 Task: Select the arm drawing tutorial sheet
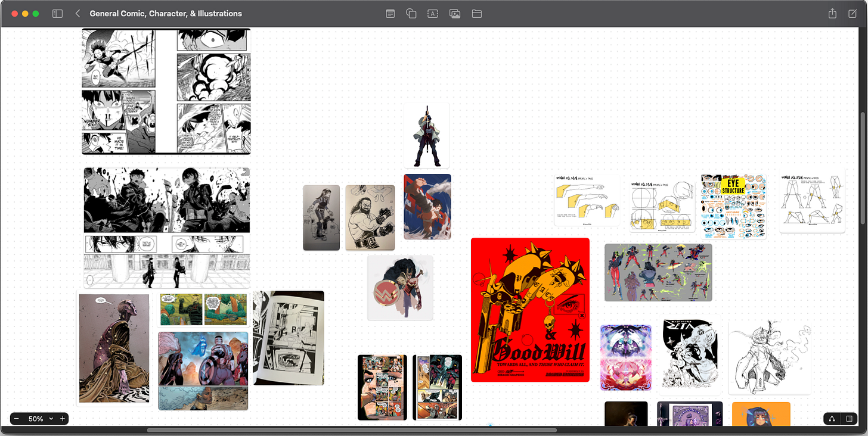click(587, 200)
